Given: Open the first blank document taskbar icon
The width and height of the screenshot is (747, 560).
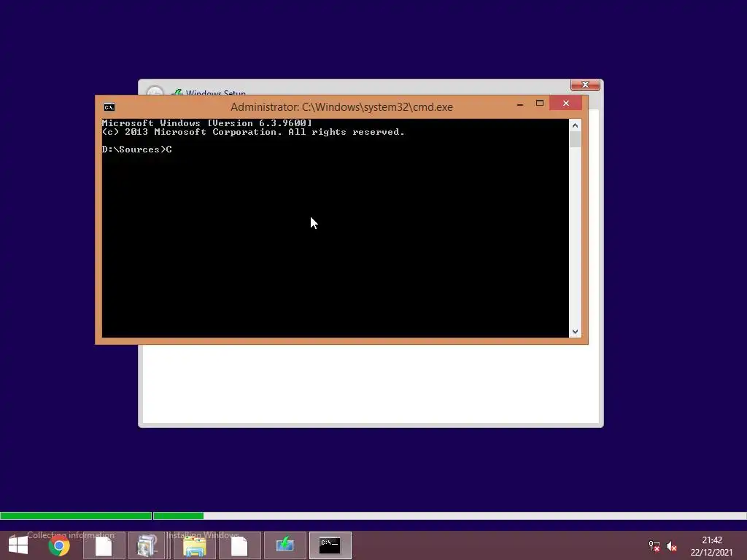Looking at the screenshot, I should coord(104,545).
